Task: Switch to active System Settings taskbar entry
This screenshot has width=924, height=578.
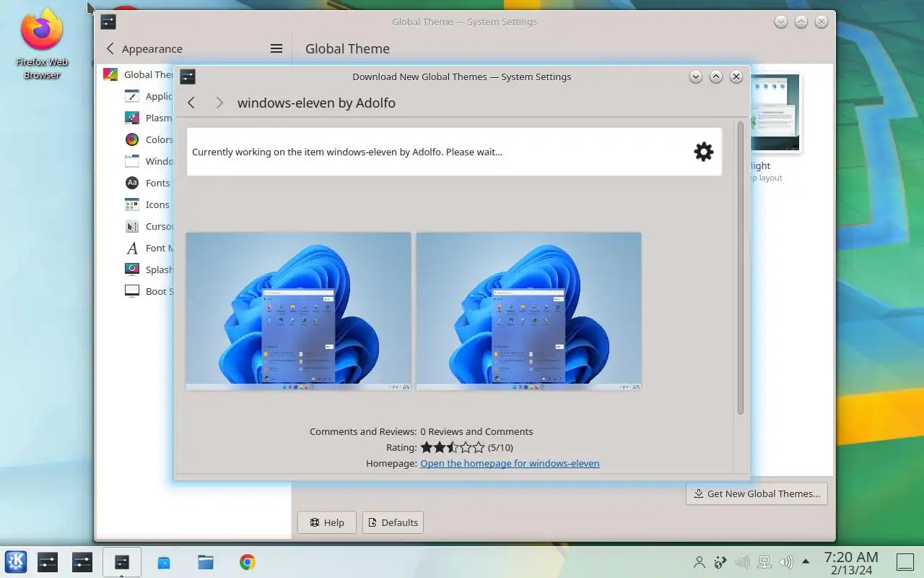Action: coord(121,561)
